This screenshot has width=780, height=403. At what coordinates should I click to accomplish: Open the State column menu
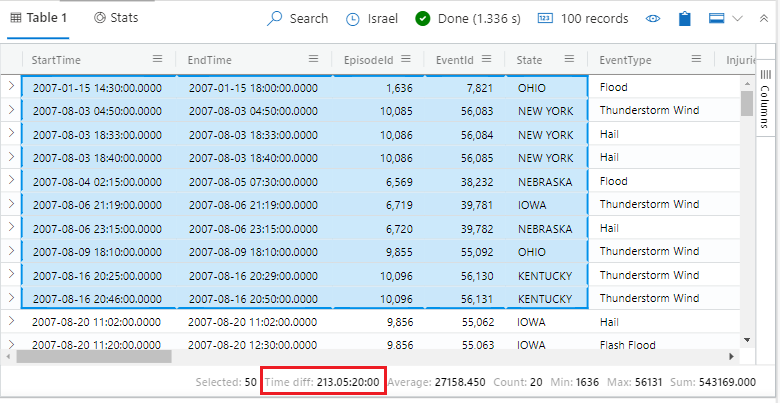point(569,59)
